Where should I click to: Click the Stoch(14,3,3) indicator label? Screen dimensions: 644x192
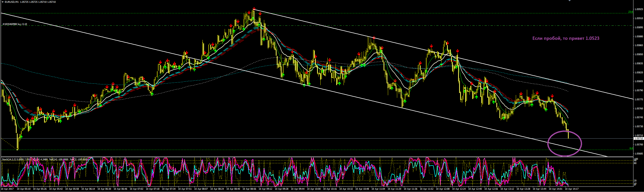coord(9,159)
